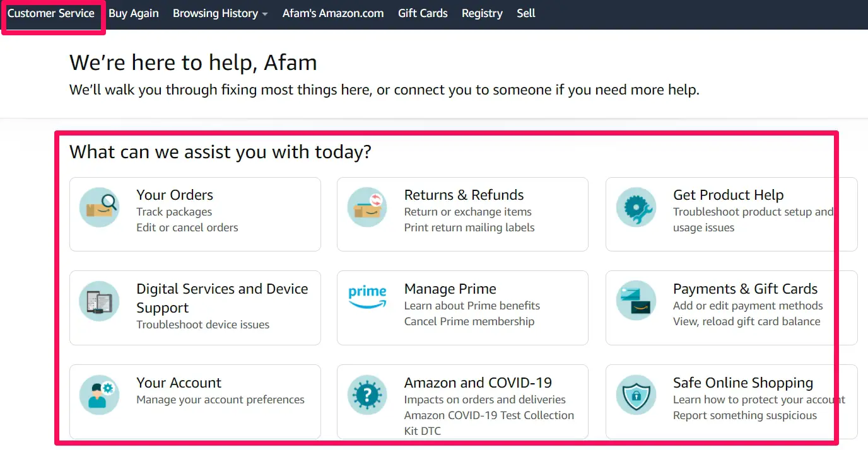Open the Manage Prime help card
Screen dimensions: 868x450
(462, 308)
